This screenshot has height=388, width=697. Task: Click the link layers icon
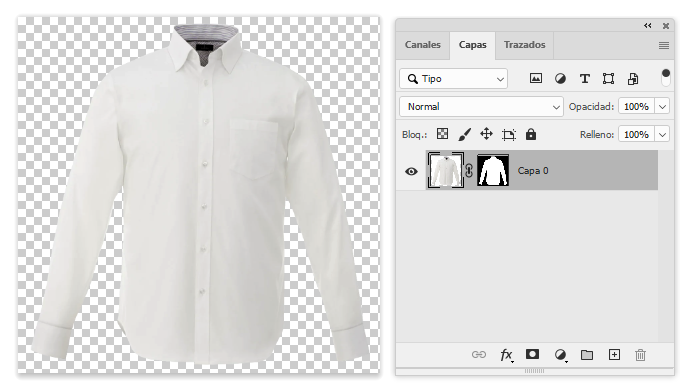pos(478,355)
